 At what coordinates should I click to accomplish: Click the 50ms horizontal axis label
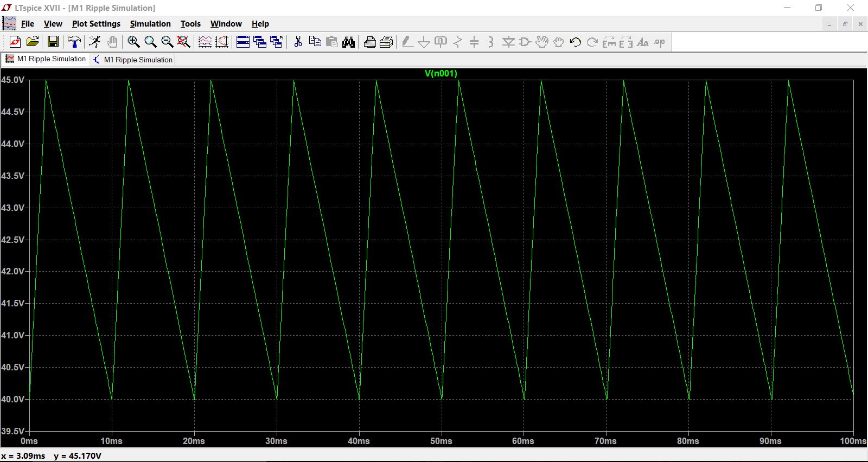point(441,441)
